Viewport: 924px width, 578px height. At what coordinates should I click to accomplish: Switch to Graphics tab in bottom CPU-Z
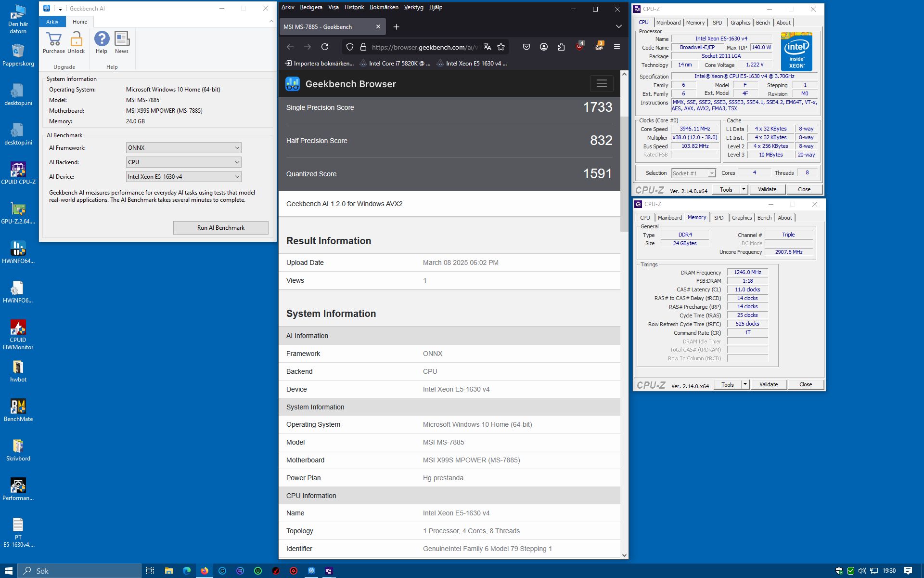742,218
